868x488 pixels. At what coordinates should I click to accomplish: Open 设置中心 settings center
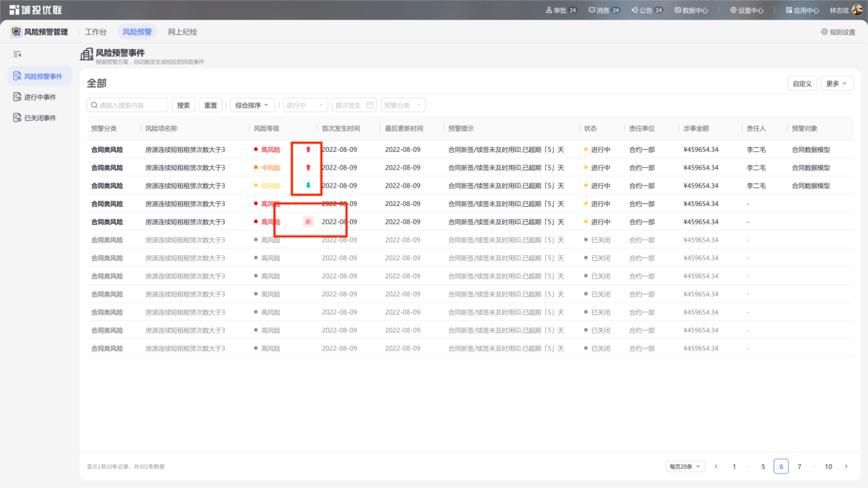[x=747, y=10]
